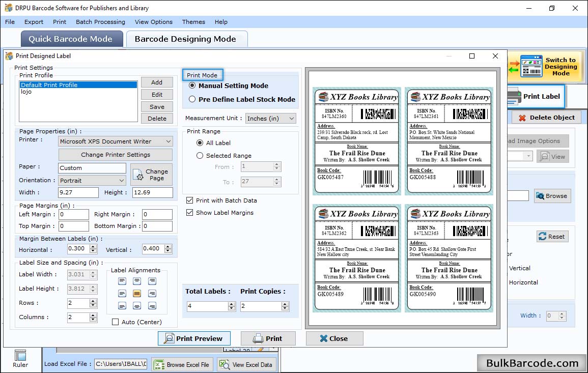Switch to Barcode Designing Mode tab

(187, 39)
